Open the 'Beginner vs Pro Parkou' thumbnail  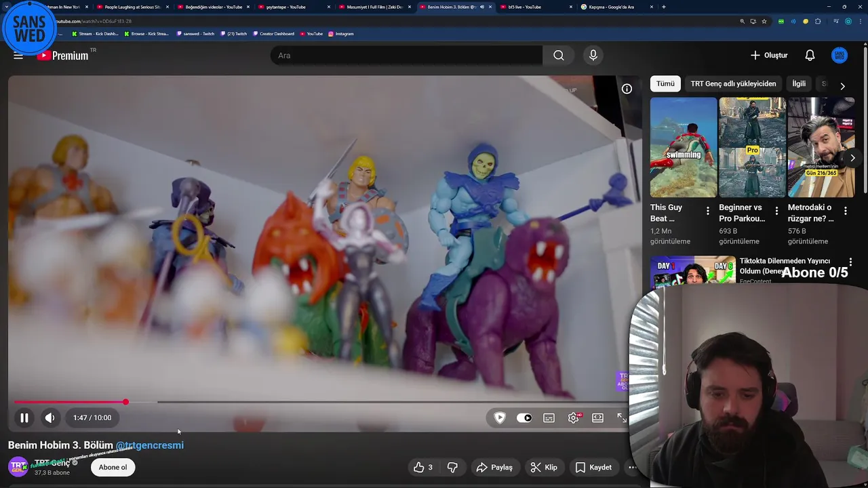point(752,147)
